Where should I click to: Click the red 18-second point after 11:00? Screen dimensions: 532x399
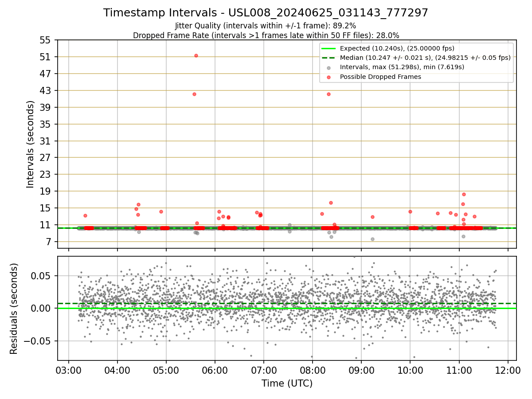[x=464, y=194]
